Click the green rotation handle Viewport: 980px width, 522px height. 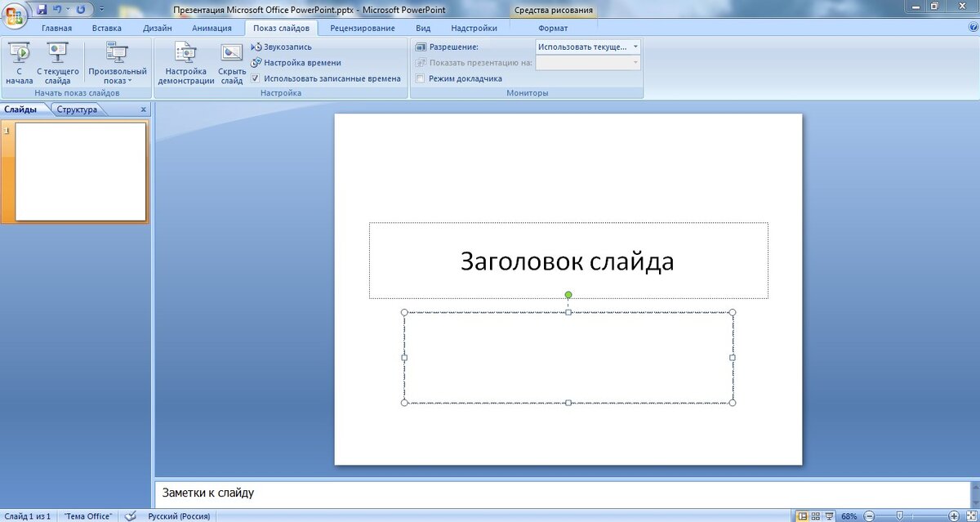tap(568, 295)
